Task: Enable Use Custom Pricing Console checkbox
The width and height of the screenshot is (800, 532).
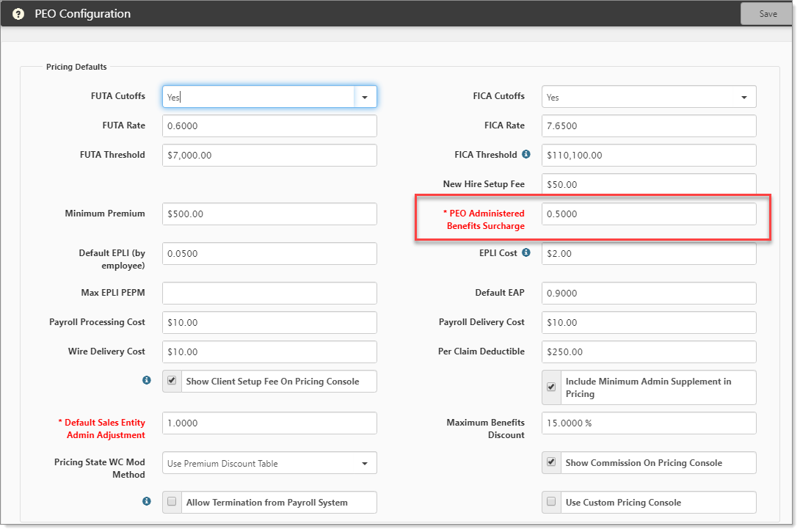Action: (x=551, y=501)
